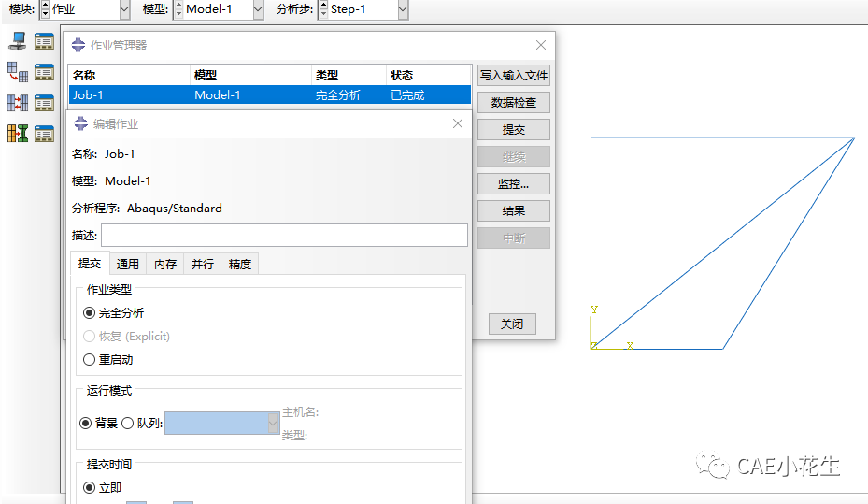Expand the 队列 queue combo box
Image resolution: width=868 pixels, height=504 pixels.
pyautogui.click(x=273, y=424)
